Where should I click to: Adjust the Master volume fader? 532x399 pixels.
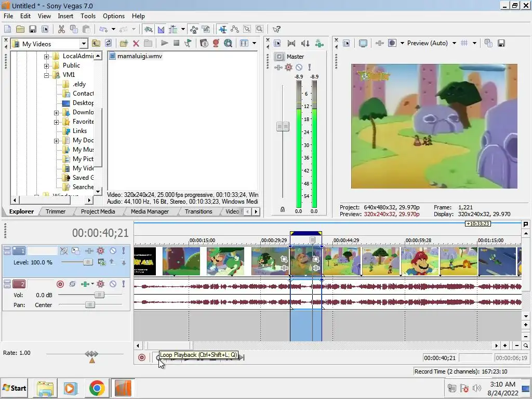[283, 127]
